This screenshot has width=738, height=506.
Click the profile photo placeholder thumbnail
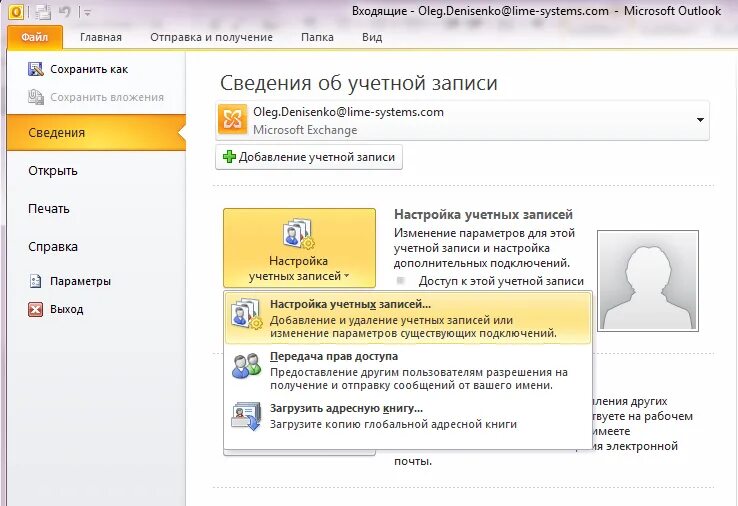click(x=648, y=281)
